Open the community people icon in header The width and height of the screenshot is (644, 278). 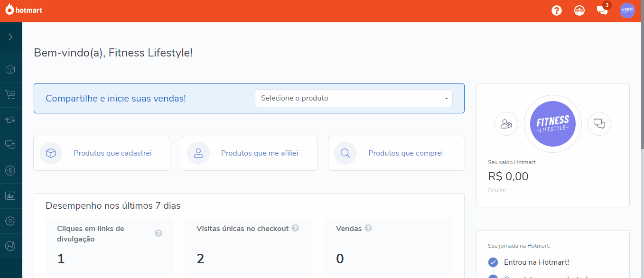pyautogui.click(x=579, y=10)
